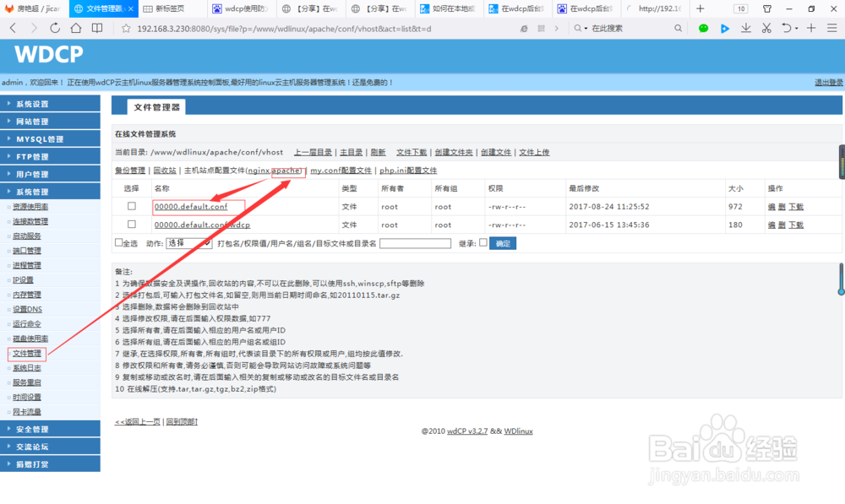
Task: Open the green WeChat icon in toolbar
Action: [703, 29]
